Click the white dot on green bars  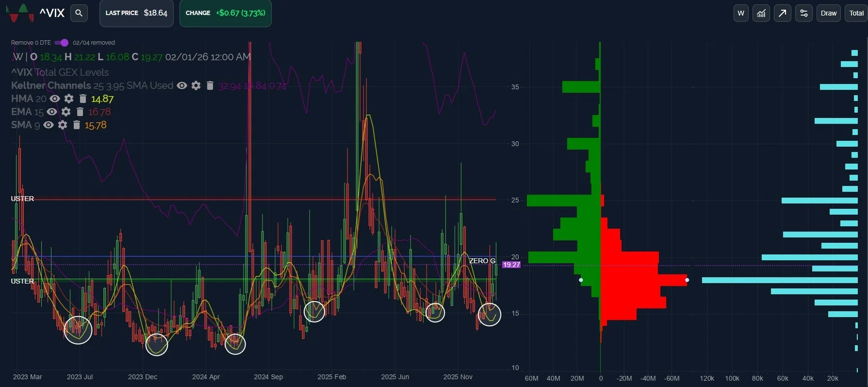tap(581, 280)
